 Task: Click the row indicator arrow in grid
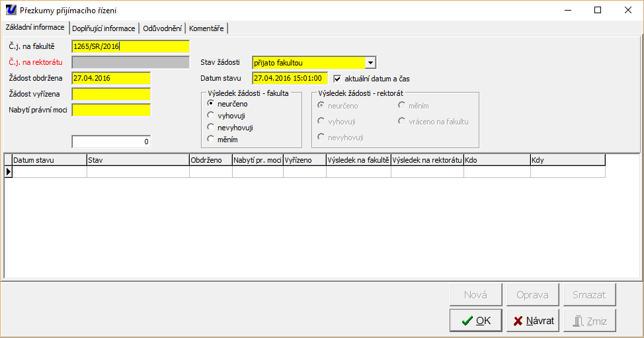9,171
